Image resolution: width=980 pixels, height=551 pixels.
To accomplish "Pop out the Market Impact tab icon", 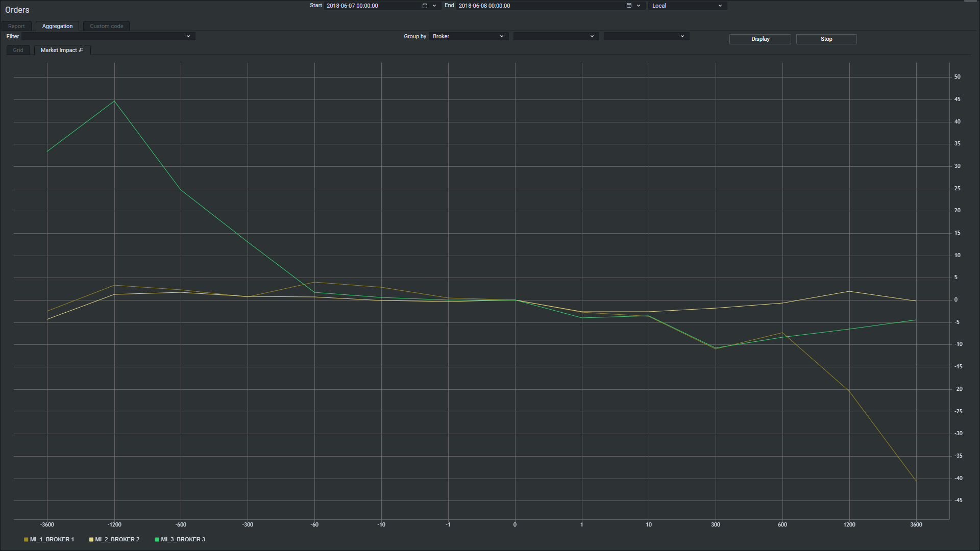I will coord(81,50).
